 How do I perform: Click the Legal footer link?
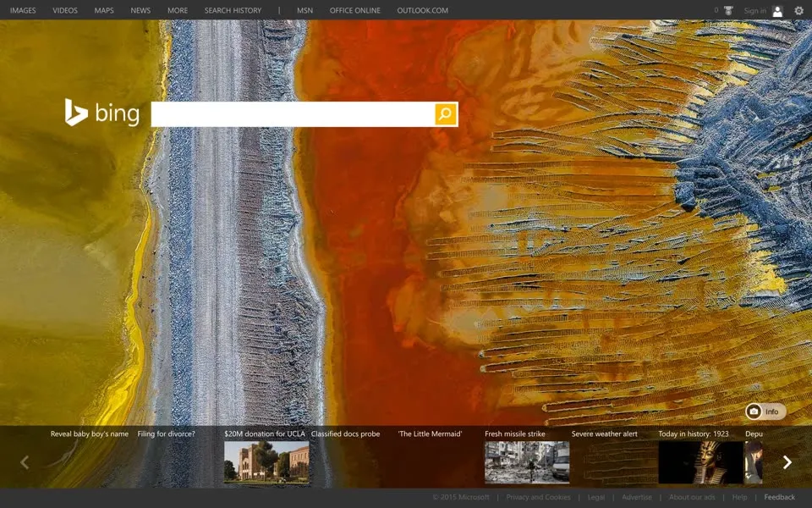pyautogui.click(x=596, y=497)
